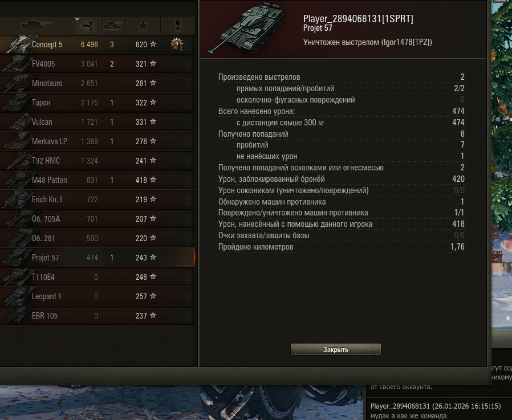Click the medal badge in Concept 5 row
The height and width of the screenshot is (420, 512).
point(177,44)
